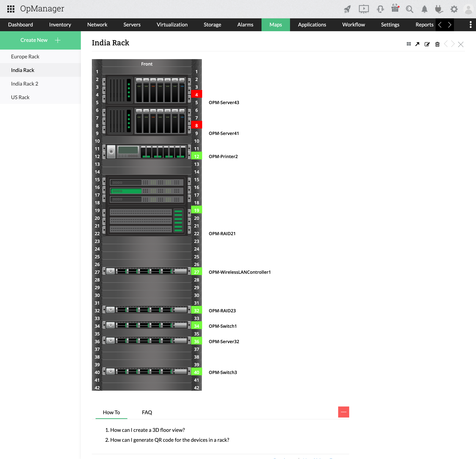Viewport: 476px width, 459px height.
Task: Switch to the grid view icon
Action: click(409, 44)
